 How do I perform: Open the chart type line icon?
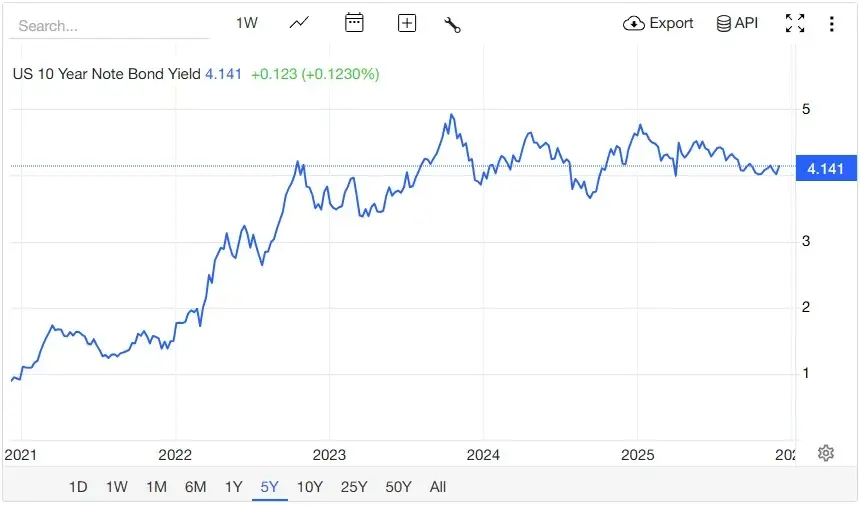(299, 23)
